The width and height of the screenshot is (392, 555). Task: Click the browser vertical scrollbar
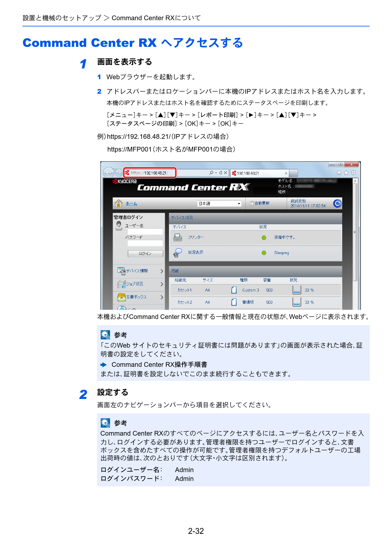[x=355, y=232]
